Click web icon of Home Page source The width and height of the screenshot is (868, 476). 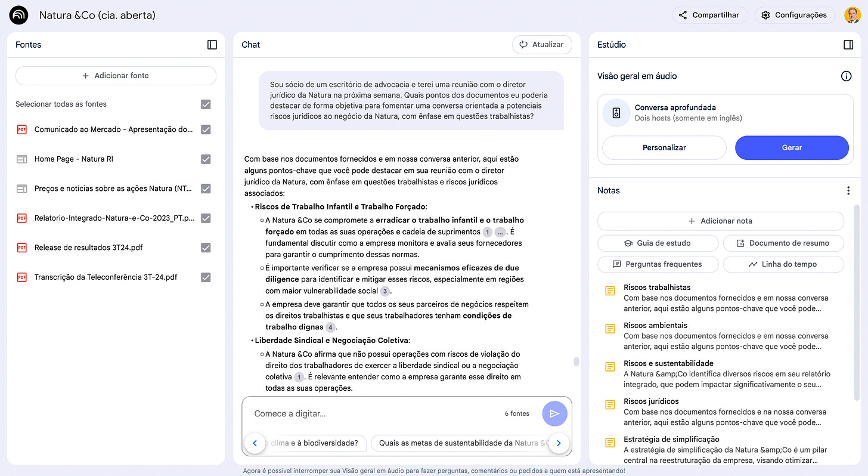22,159
